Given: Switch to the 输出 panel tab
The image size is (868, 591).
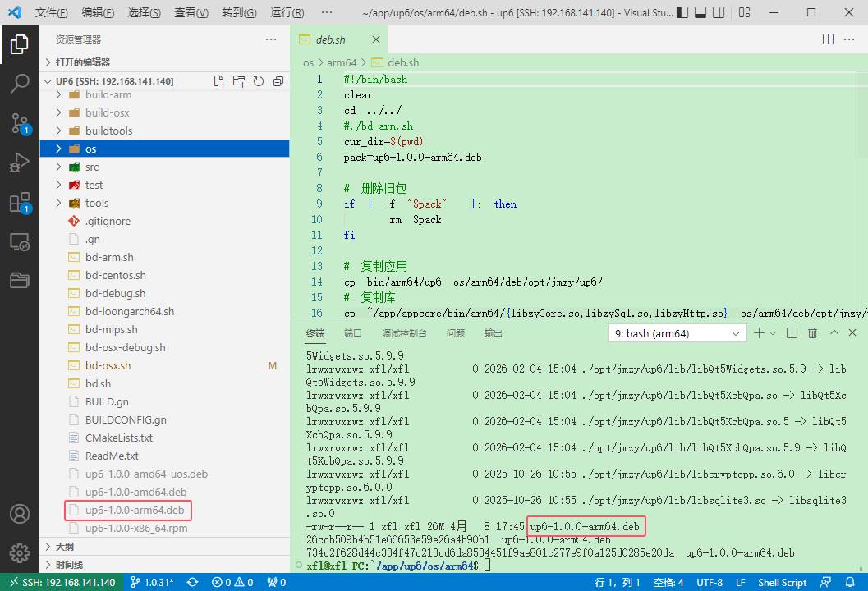Looking at the screenshot, I should [x=494, y=333].
